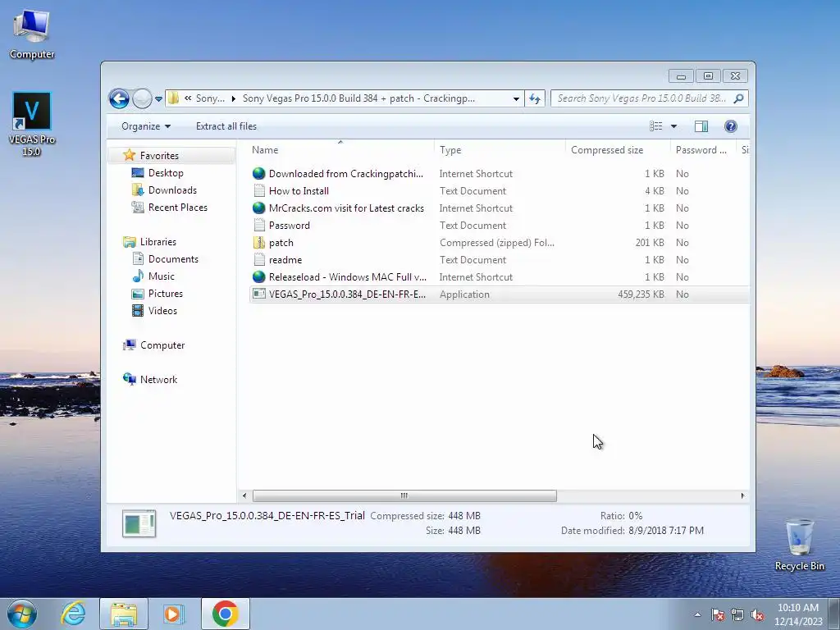Sort by Password column header
The height and width of the screenshot is (630, 840).
pos(703,150)
